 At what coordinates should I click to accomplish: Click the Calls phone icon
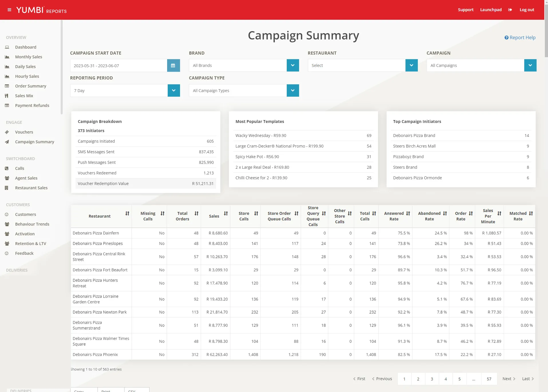7,168
